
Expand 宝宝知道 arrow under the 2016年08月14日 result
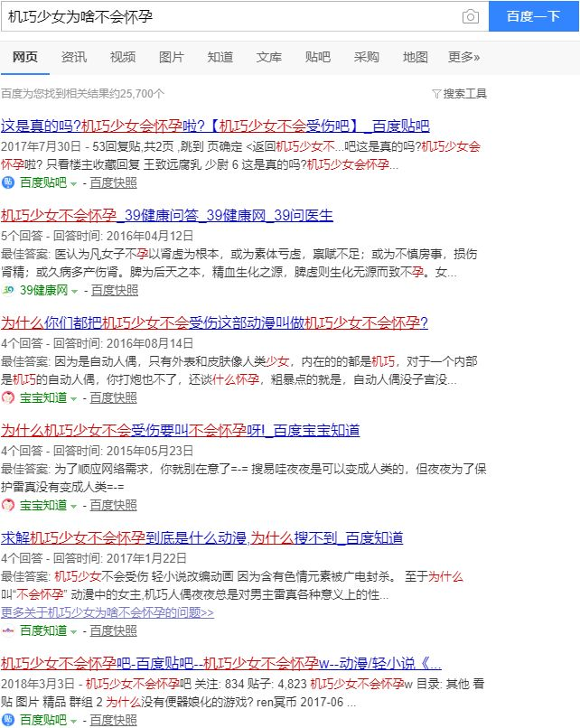[x=73, y=399]
